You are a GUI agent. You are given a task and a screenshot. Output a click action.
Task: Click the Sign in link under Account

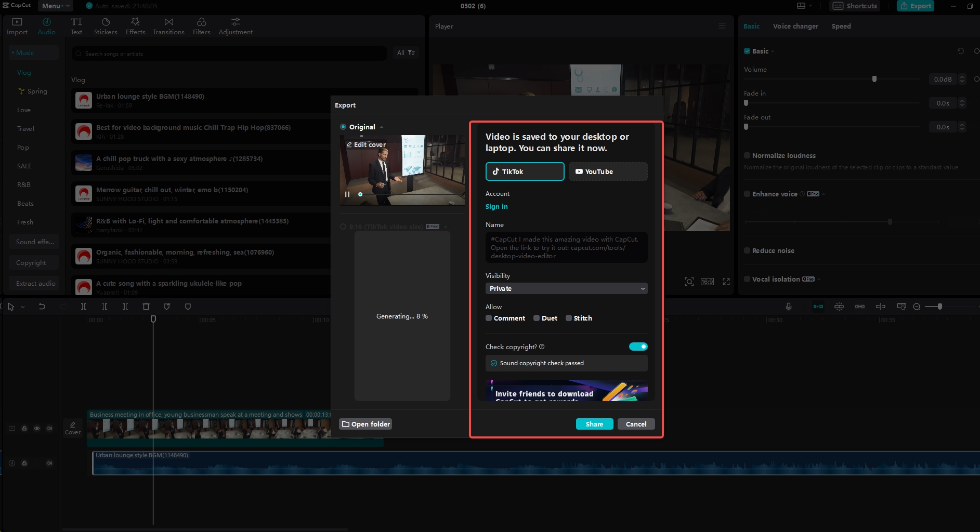click(x=496, y=206)
